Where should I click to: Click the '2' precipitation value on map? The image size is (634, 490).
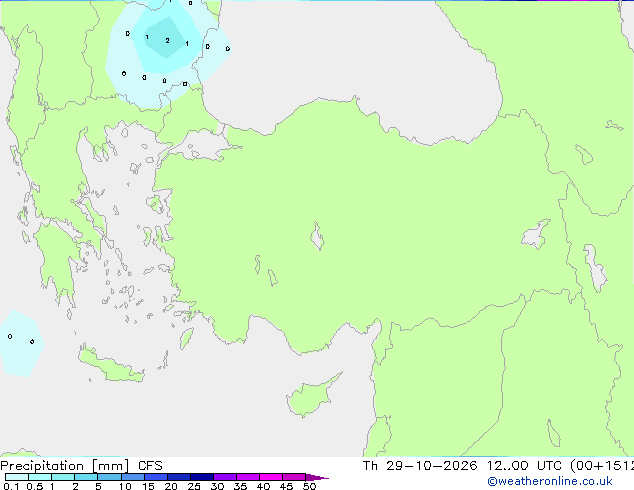167,40
